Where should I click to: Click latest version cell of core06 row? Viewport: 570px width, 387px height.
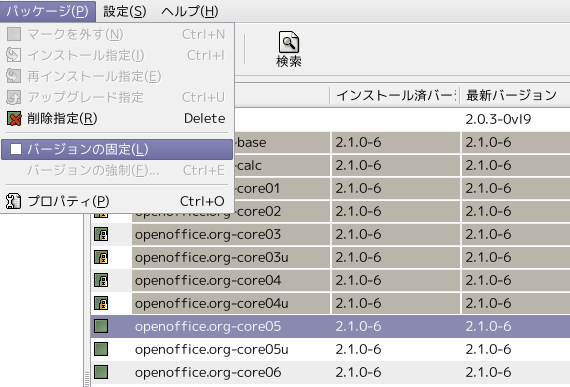click(515, 372)
